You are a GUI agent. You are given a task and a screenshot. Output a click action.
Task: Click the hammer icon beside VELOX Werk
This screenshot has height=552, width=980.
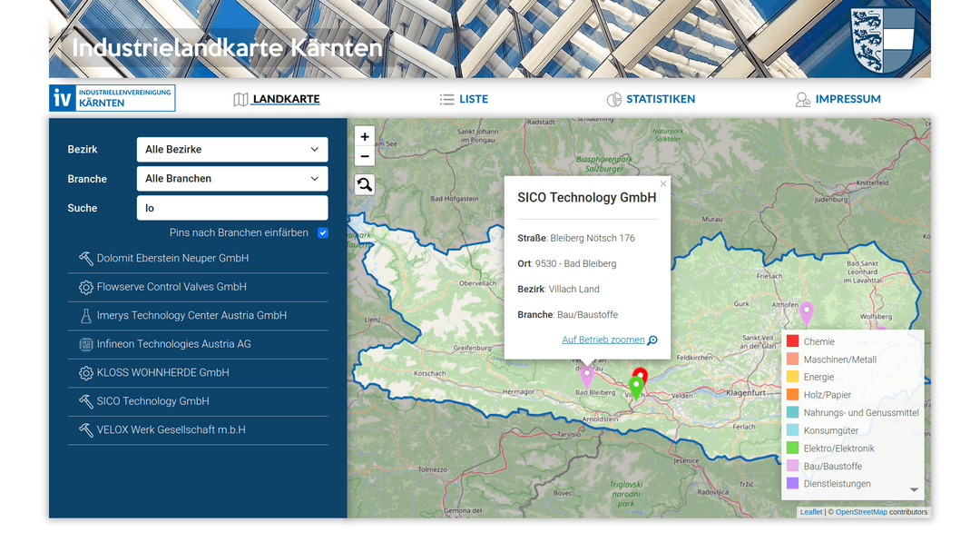point(85,430)
